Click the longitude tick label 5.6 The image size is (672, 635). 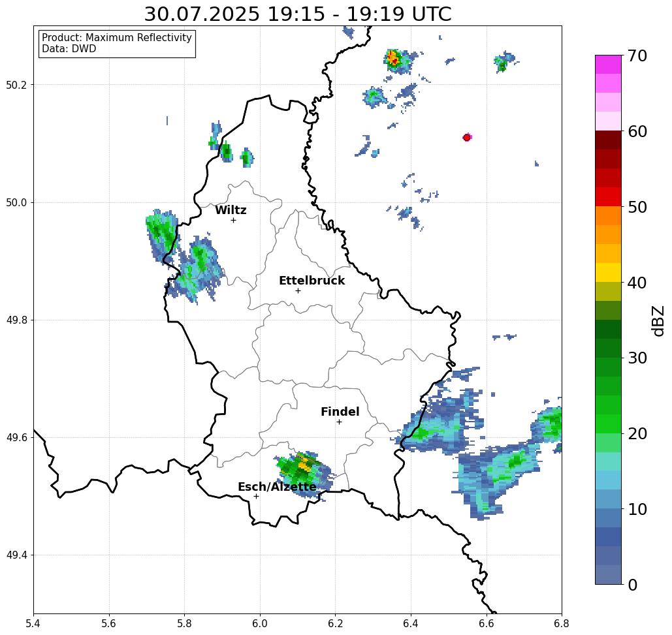109,623
